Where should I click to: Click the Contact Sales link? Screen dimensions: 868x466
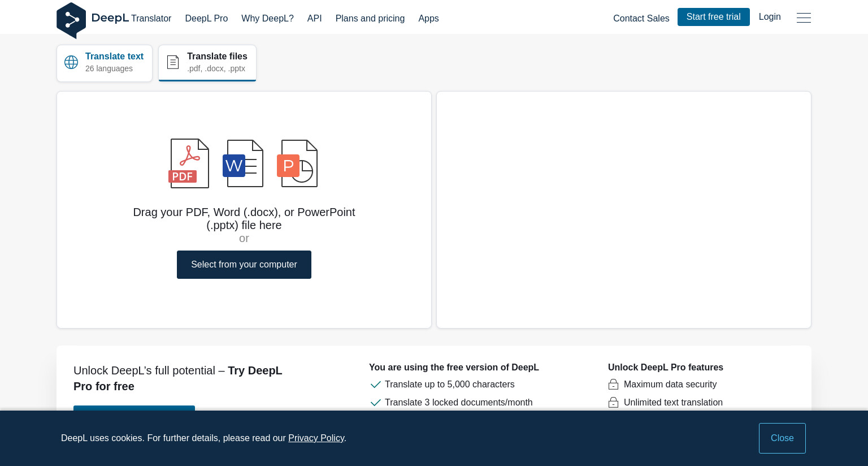click(641, 18)
